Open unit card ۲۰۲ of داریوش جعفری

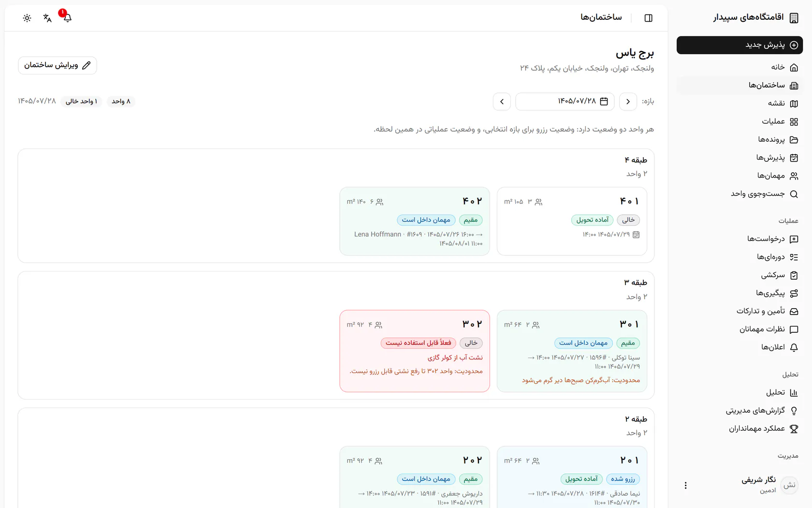415,477
